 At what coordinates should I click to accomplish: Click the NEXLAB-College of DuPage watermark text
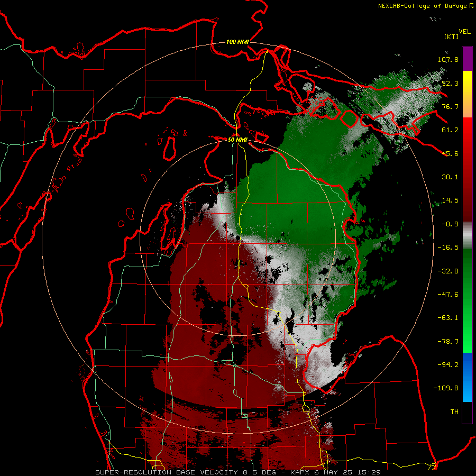[422, 6]
